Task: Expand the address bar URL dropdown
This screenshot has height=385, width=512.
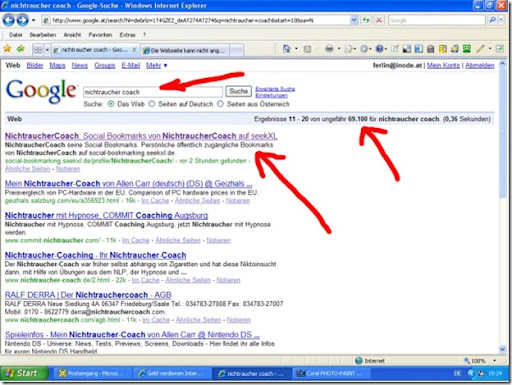Action: pyautogui.click(x=354, y=20)
